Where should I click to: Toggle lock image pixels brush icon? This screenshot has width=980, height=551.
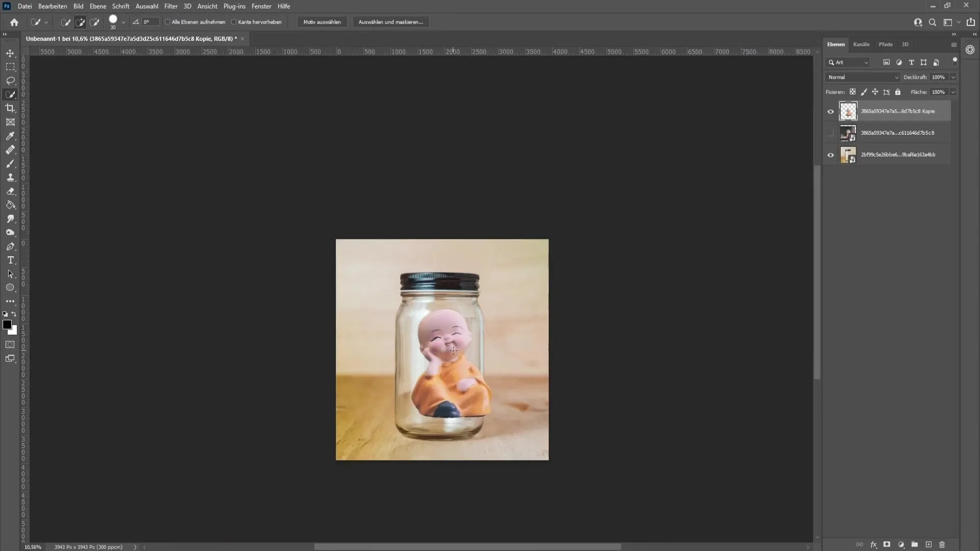[864, 92]
